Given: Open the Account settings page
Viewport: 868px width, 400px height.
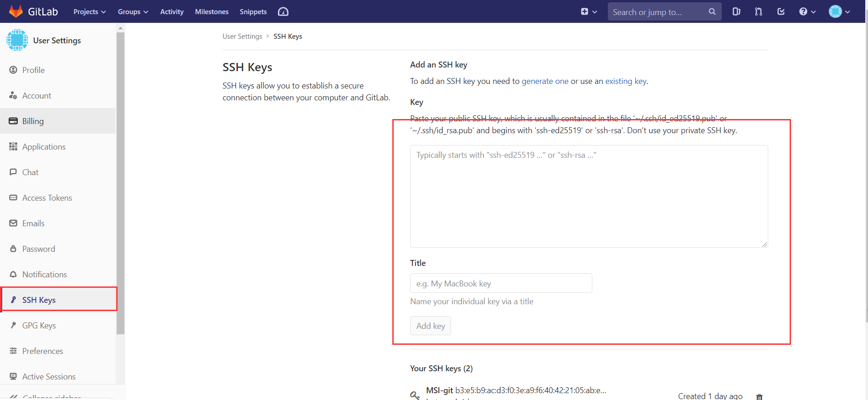Looking at the screenshot, I should point(58,95).
